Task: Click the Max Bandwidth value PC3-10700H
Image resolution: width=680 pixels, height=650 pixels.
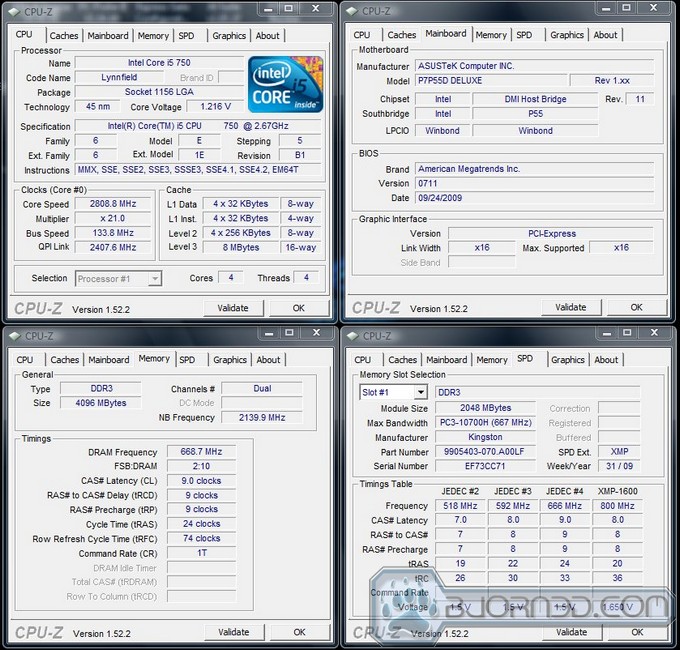Action: pos(485,423)
